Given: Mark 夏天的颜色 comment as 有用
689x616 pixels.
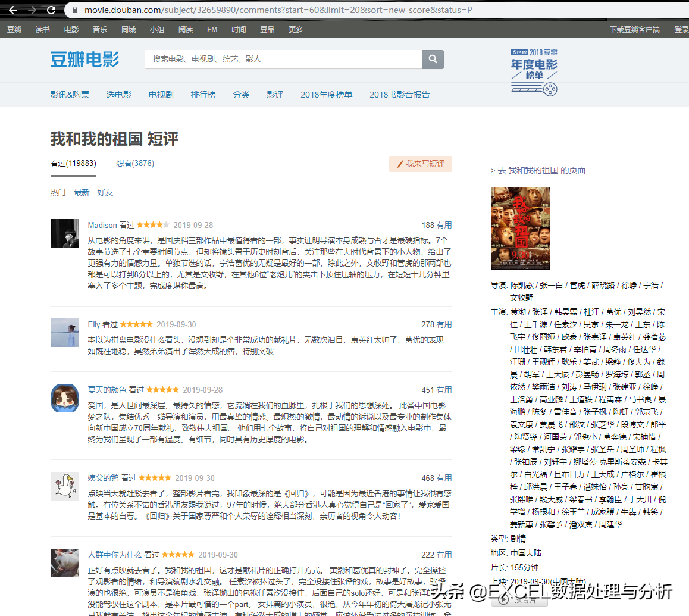Looking at the screenshot, I should pos(444,390).
